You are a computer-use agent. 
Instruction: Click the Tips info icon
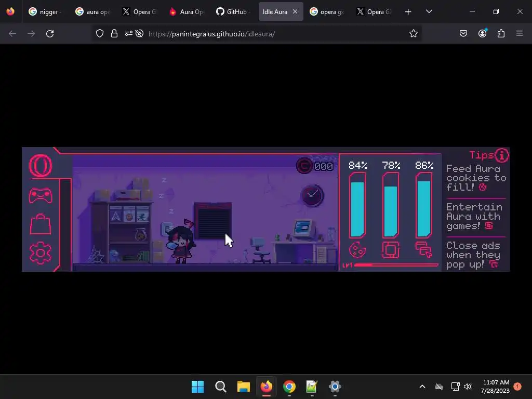(501, 155)
